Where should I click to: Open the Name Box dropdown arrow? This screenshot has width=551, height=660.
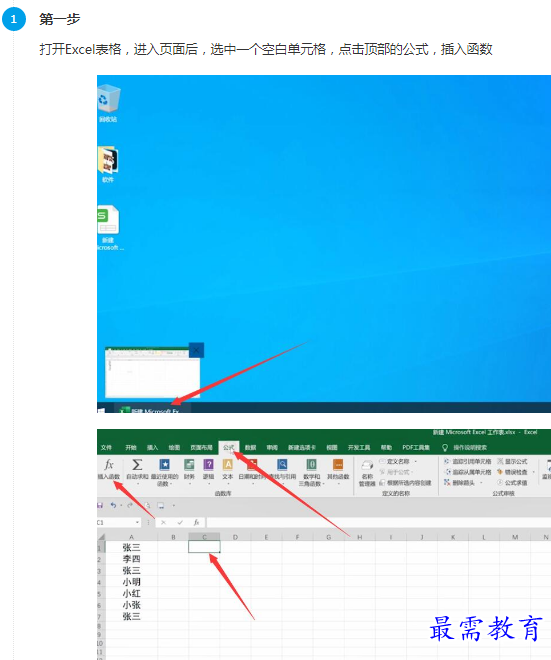tap(137, 522)
